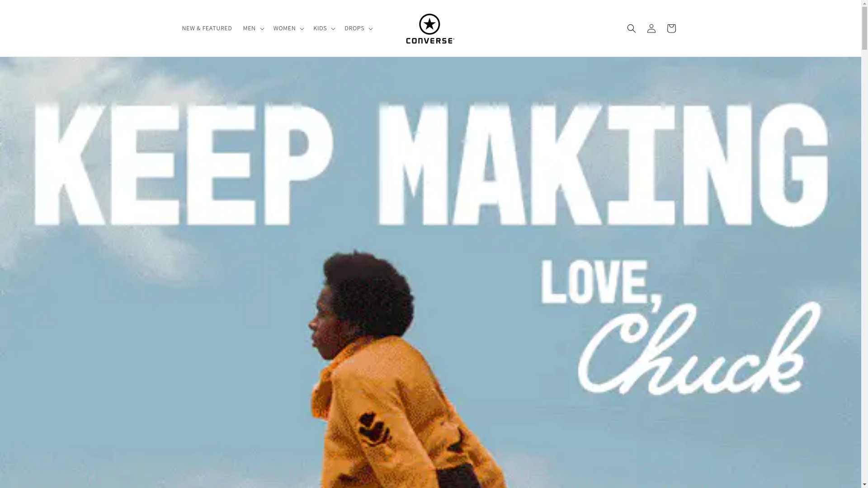Expand the WOMEN dropdown chevron
Viewport: 868px width, 488px height.
click(302, 28)
